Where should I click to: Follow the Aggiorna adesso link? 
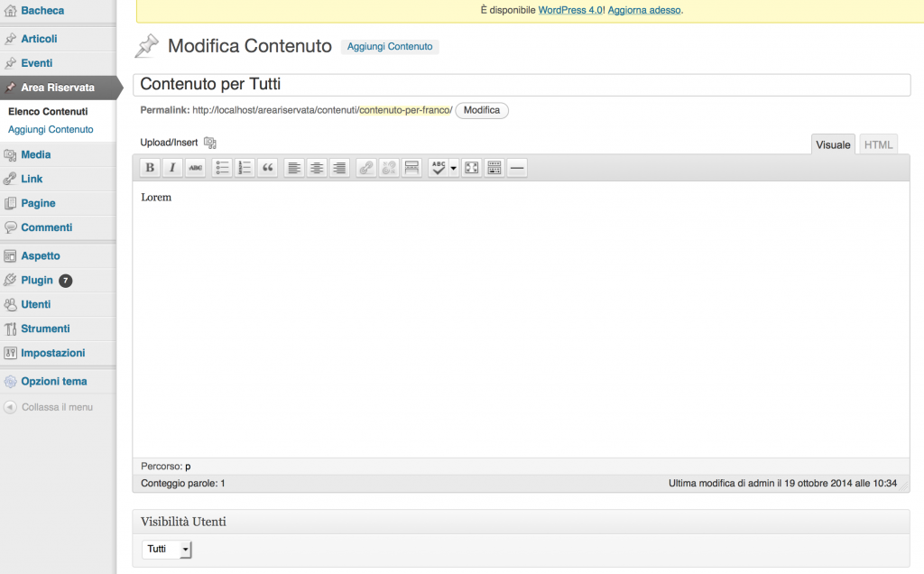644,10
